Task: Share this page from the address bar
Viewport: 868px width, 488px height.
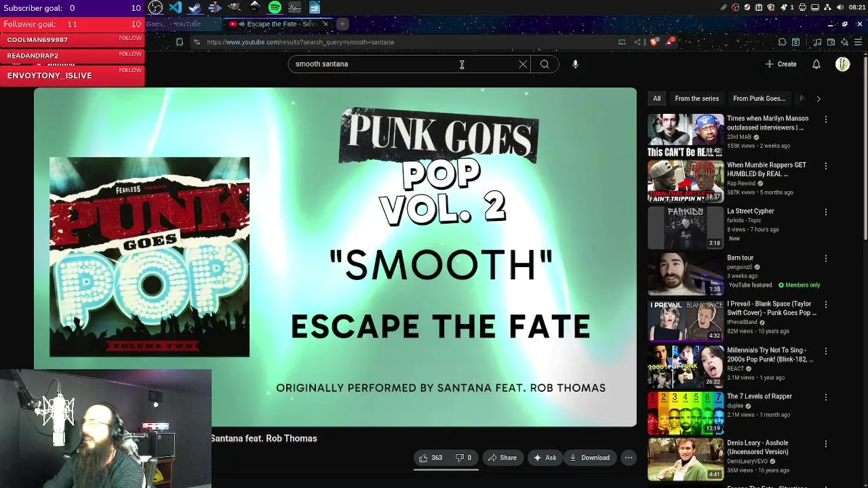Action: pyautogui.click(x=637, y=42)
